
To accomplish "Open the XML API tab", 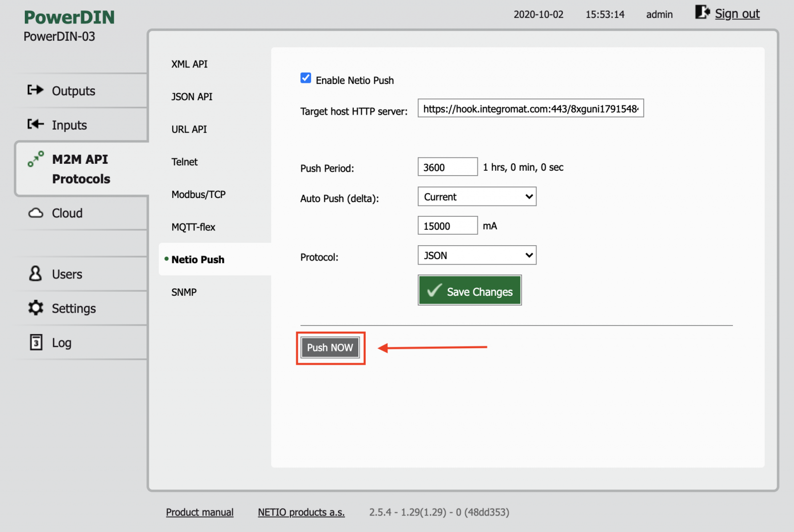I will [190, 64].
